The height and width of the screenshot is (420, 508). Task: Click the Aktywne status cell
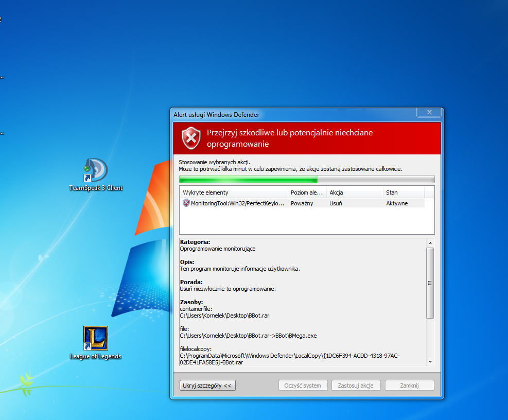coord(397,203)
